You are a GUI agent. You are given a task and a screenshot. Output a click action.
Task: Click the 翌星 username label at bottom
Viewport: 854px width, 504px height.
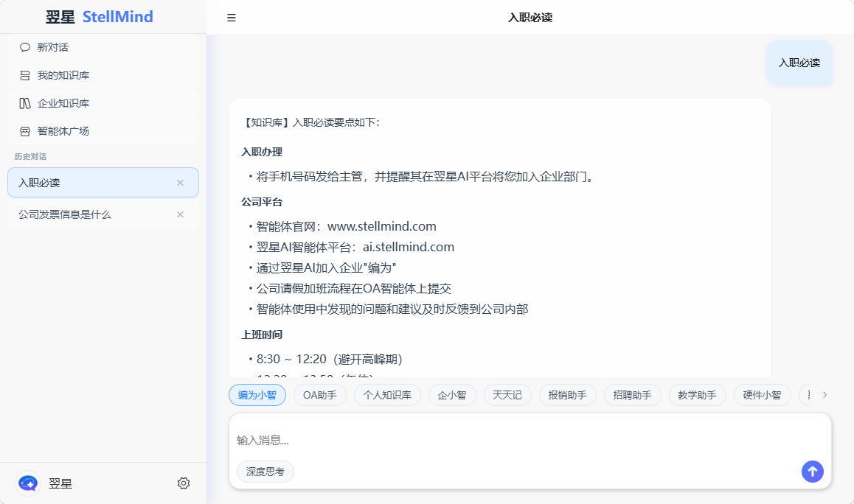[x=60, y=483]
